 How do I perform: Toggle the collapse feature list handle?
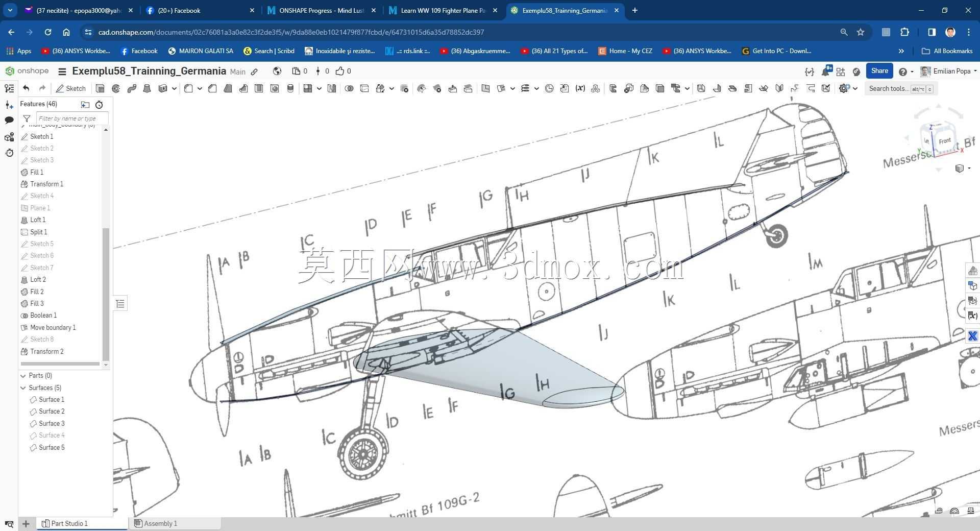[x=120, y=304]
